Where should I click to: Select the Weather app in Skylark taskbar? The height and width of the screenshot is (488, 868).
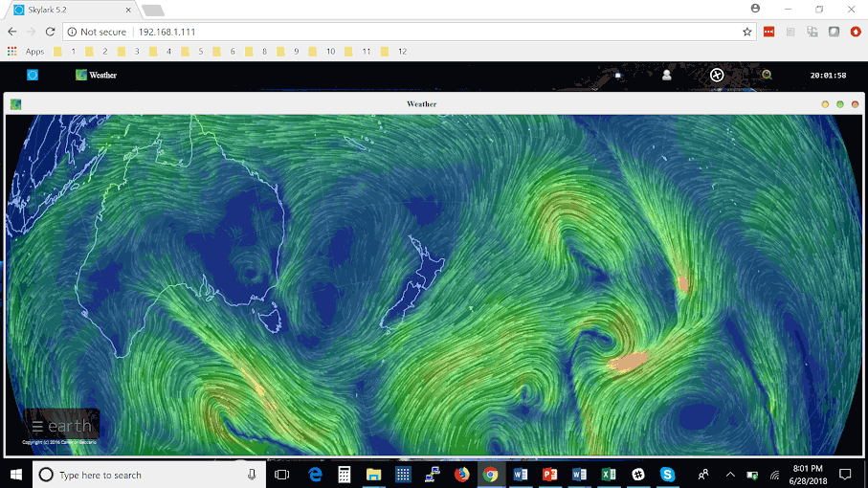tap(97, 75)
